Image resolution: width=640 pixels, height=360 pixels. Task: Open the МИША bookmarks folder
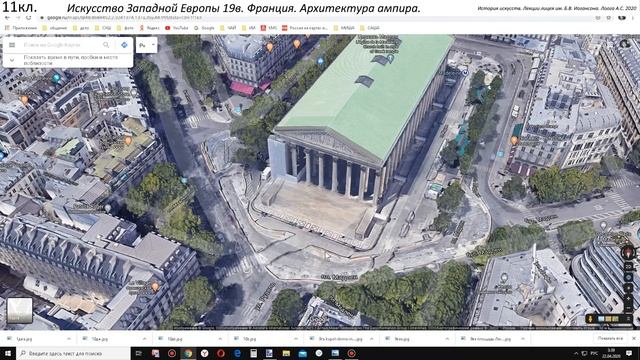[x=344, y=28]
